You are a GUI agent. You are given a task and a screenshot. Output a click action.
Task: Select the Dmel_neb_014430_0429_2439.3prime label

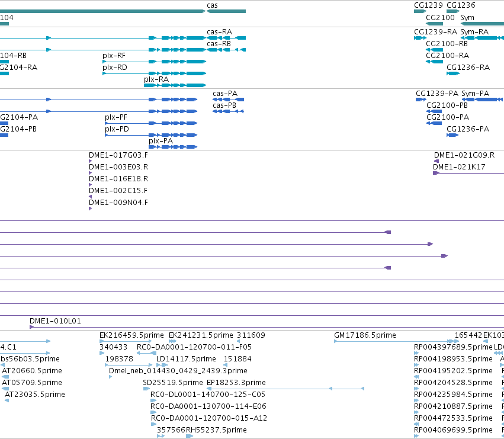coord(178,371)
